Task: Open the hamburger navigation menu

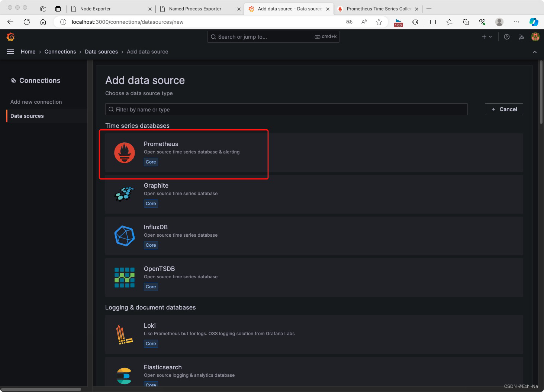Action: [10, 52]
